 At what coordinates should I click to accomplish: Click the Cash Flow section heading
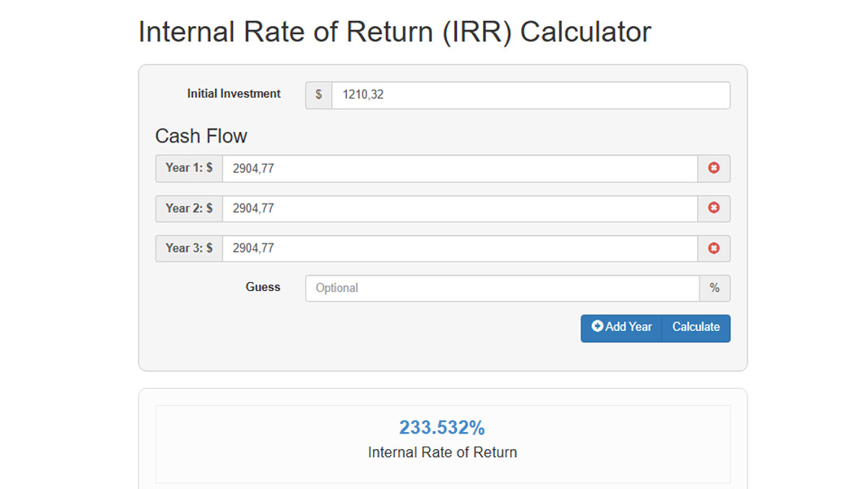click(x=201, y=136)
